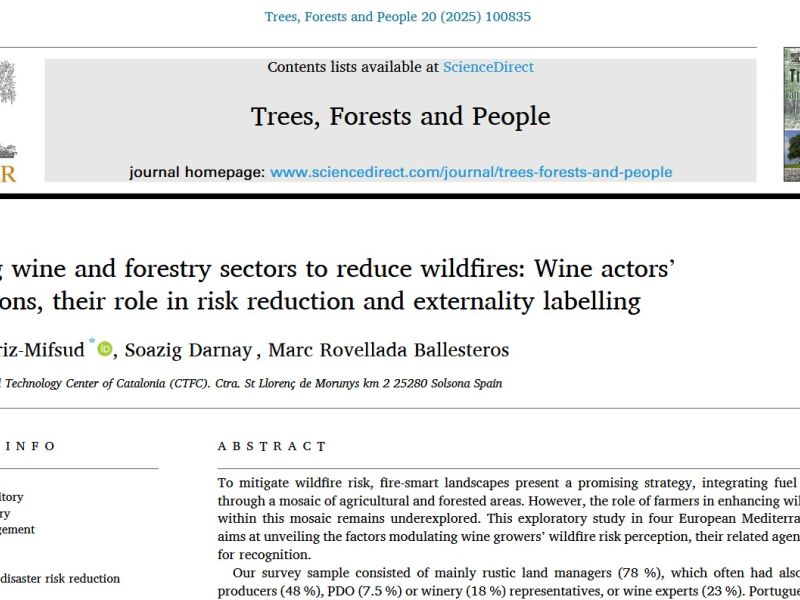800x600 pixels.
Task: Click author name Soazig Darnay
Action: pyautogui.click(x=188, y=350)
